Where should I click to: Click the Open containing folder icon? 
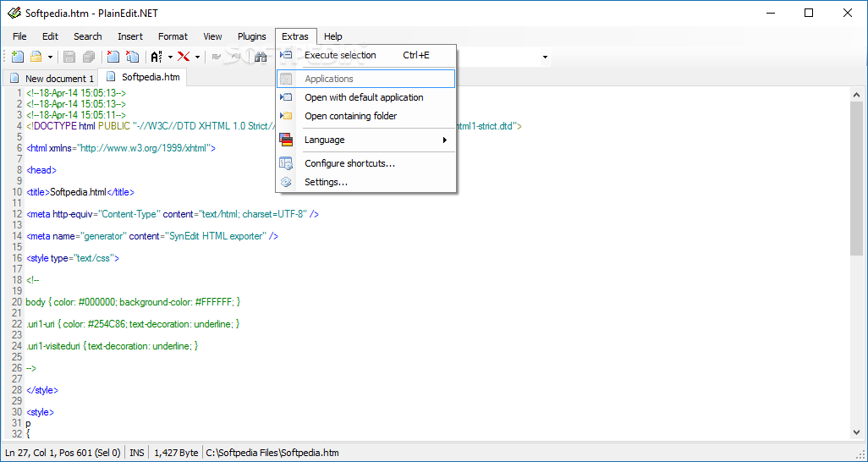(286, 116)
